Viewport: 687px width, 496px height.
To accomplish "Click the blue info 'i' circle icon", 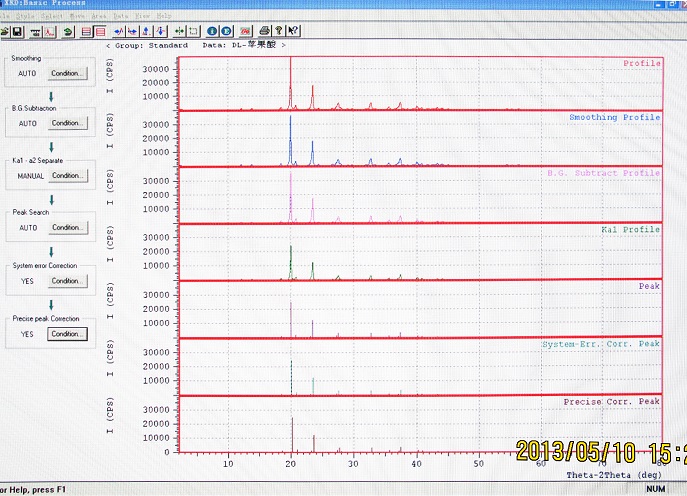I will pyautogui.click(x=211, y=31).
